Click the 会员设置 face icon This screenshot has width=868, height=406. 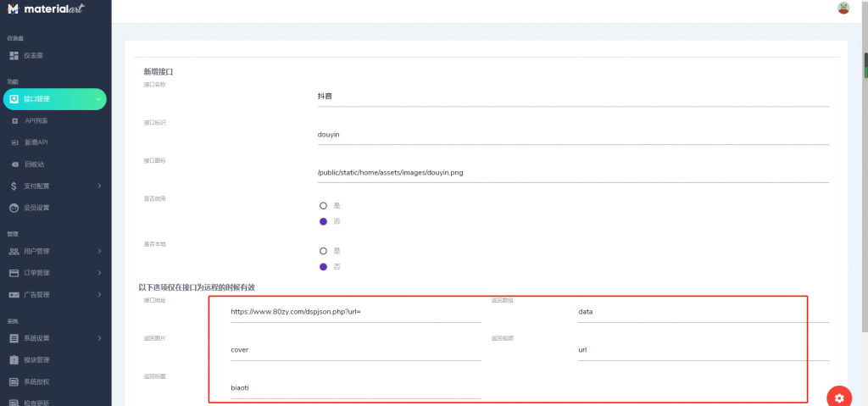coord(14,208)
